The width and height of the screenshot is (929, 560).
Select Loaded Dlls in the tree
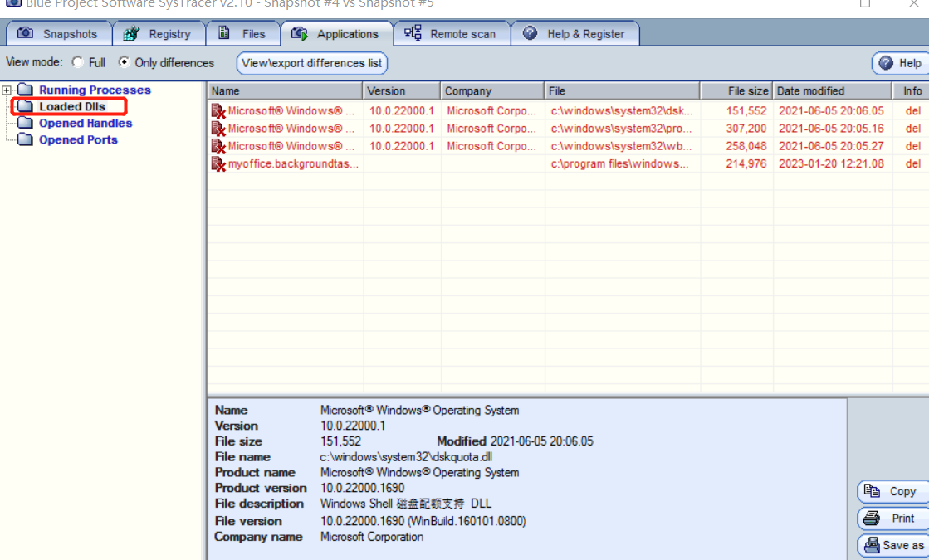tap(72, 106)
